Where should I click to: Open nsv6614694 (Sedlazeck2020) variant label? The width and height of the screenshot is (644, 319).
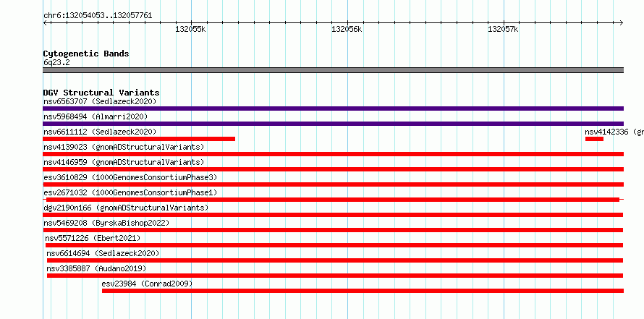(x=103, y=253)
